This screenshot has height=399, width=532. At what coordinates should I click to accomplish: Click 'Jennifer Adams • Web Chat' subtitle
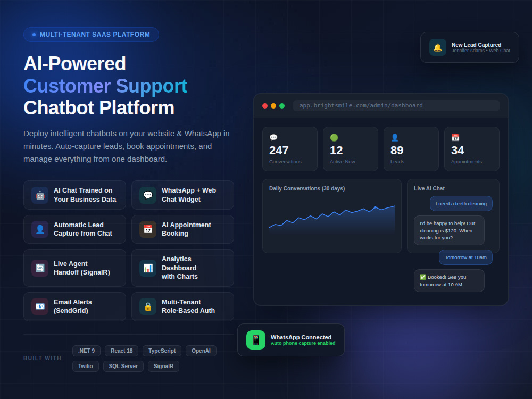(x=481, y=51)
